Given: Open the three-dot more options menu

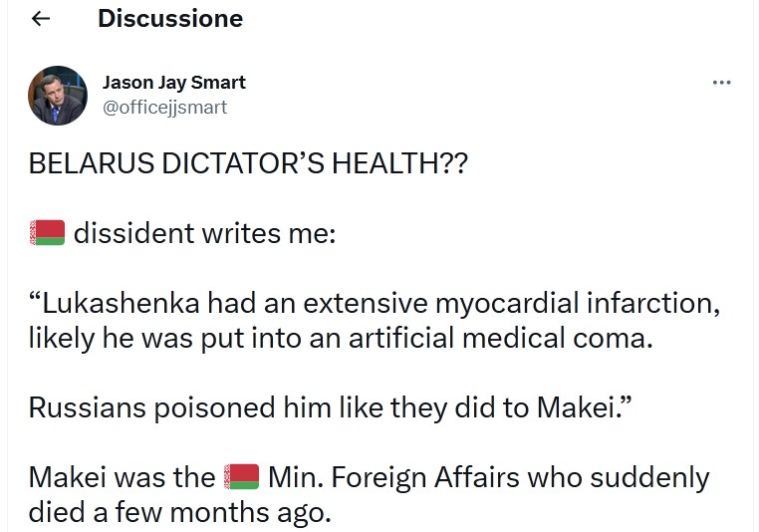Looking at the screenshot, I should pyautogui.click(x=721, y=83).
